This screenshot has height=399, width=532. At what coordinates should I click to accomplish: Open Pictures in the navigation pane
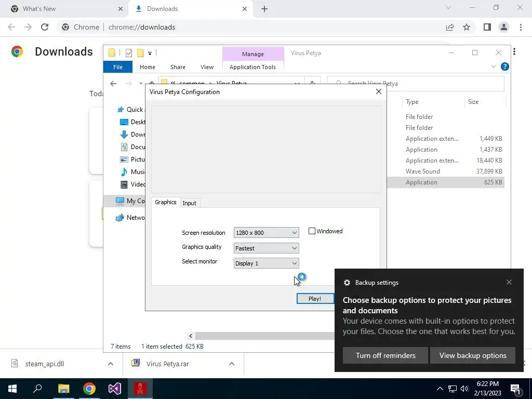click(x=132, y=159)
